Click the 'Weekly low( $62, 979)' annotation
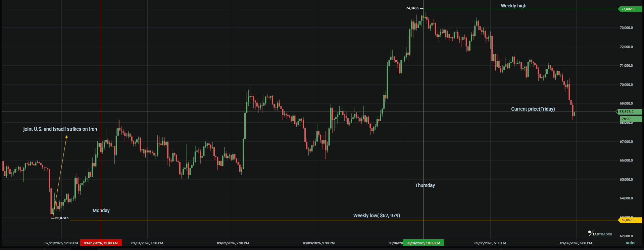 pos(377,215)
